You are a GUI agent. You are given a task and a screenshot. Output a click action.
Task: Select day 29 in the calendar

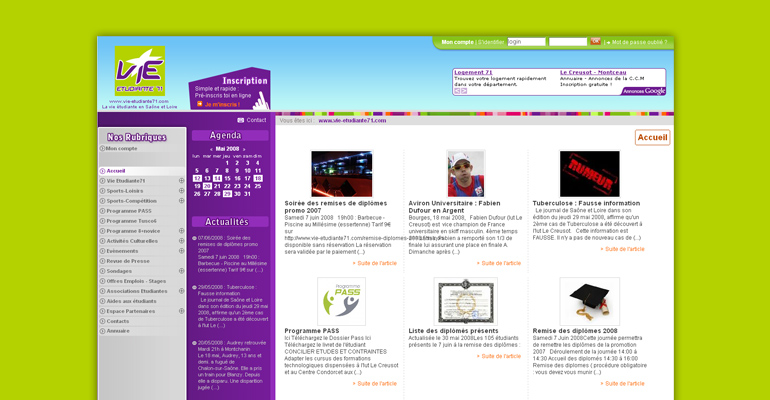(227, 194)
